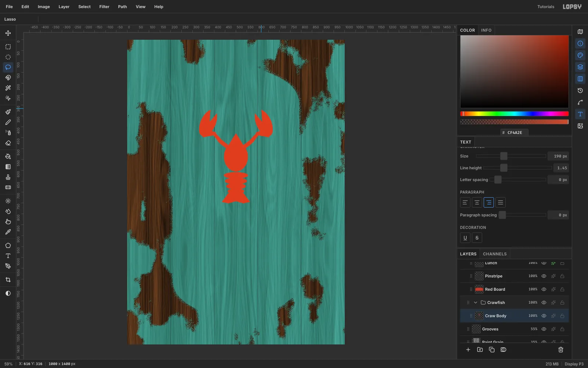Select the Polygon Shape tool
This screenshot has width=588, height=368.
click(x=8, y=245)
